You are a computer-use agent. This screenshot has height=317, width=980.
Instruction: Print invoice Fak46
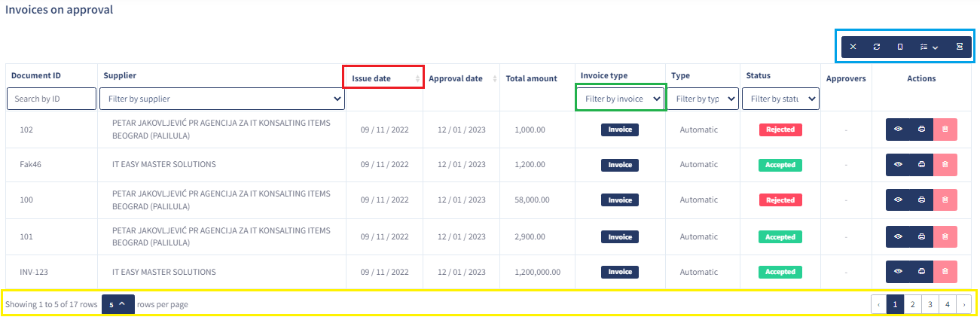point(922,164)
